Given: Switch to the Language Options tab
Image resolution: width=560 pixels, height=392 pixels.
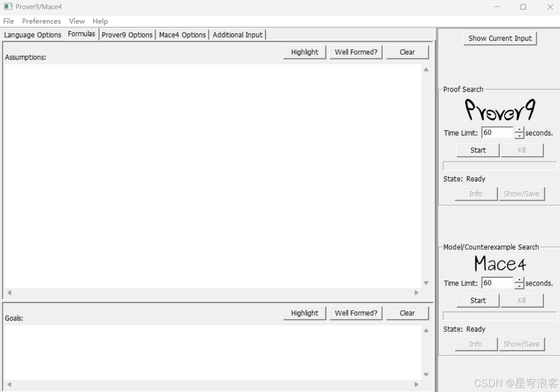Looking at the screenshot, I should coord(33,35).
